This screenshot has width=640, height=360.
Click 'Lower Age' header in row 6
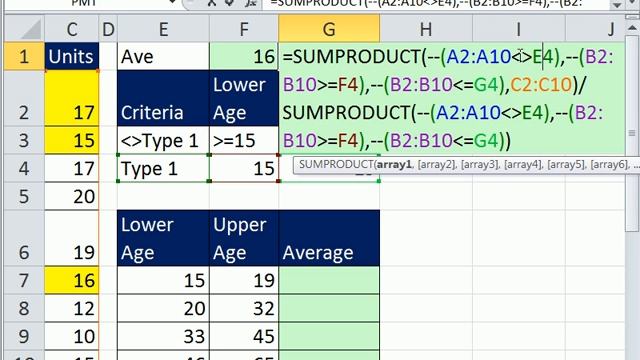tap(163, 238)
